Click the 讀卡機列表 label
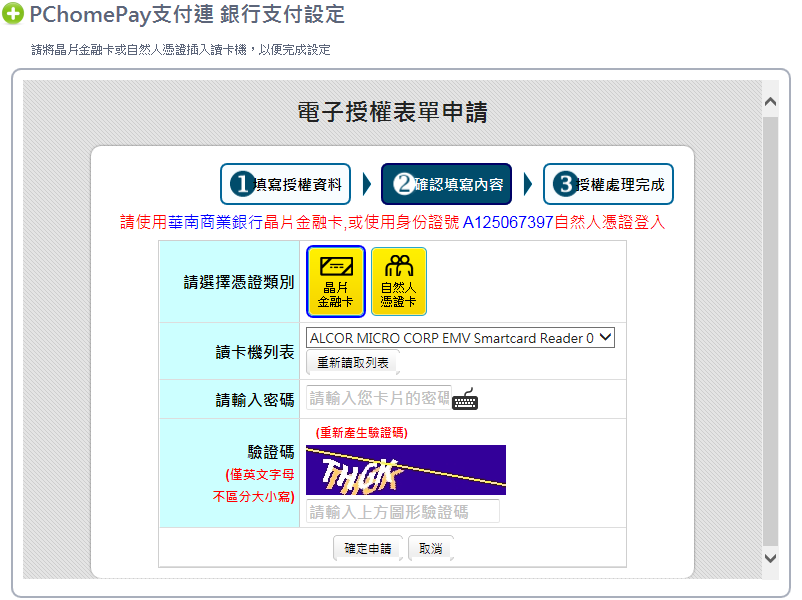This screenshot has width=802, height=600. 255,352
